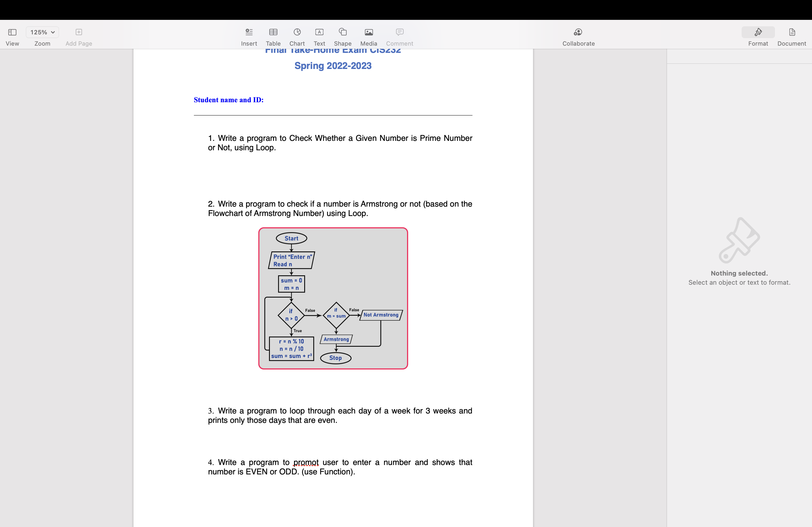The width and height of the screenshot is (812, 527).
Task: Click the Student name and ID text
Action: 229,100
